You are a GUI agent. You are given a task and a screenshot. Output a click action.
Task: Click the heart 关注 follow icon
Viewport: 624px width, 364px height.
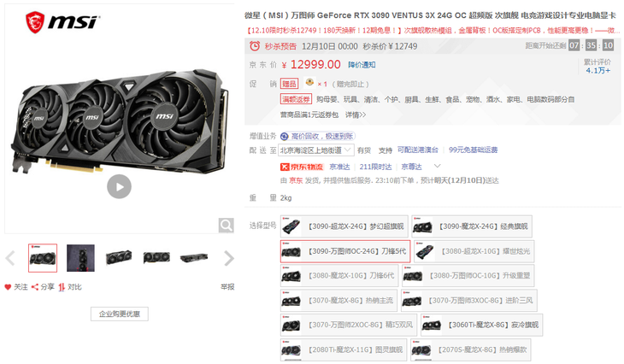coord(8,287)
